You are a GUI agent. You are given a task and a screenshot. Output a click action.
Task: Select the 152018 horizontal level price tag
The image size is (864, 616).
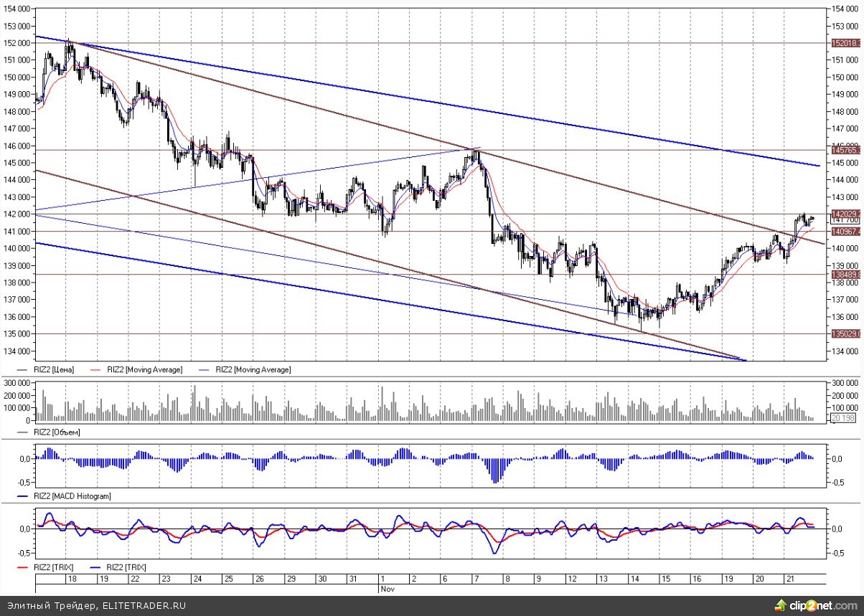pos(845,43)
